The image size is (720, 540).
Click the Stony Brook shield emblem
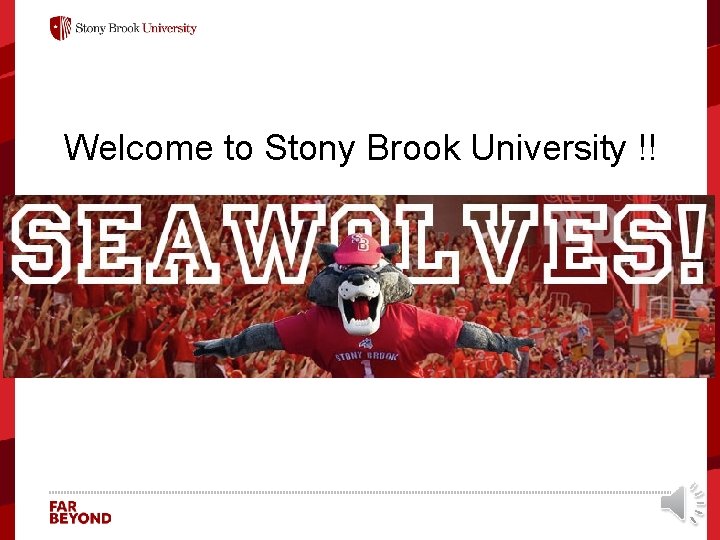pos(61,28)
